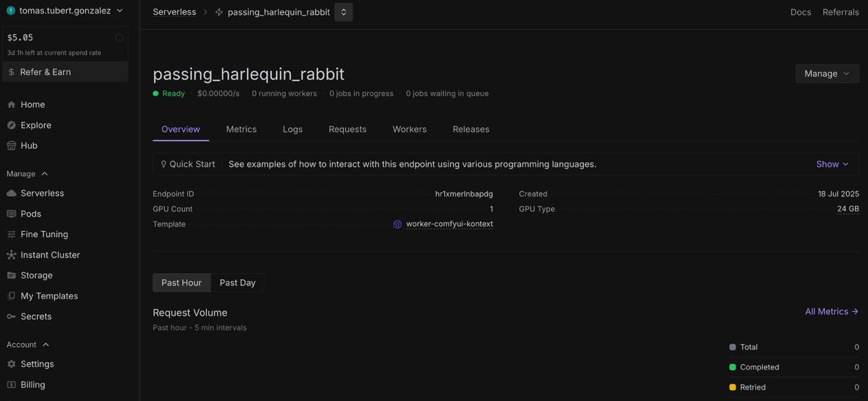Click the user avatar icon
Viewport: 868px width, 401px height.
click(x=11, y=11)
